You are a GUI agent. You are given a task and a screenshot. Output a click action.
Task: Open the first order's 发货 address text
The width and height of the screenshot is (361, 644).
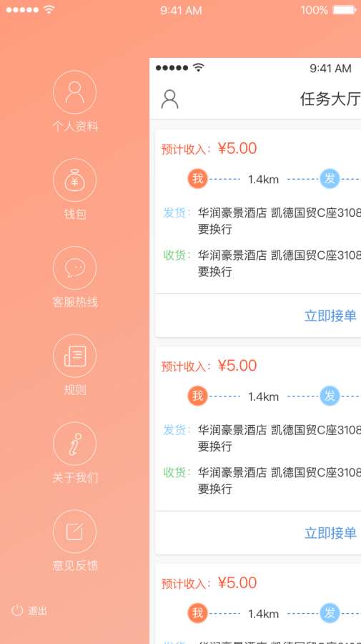point(280,221)
